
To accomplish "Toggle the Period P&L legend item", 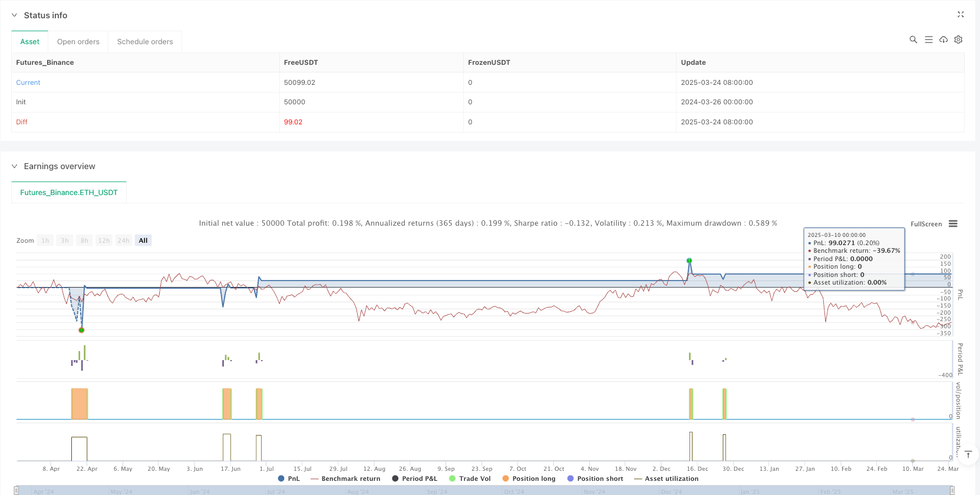I will (414, 478).
